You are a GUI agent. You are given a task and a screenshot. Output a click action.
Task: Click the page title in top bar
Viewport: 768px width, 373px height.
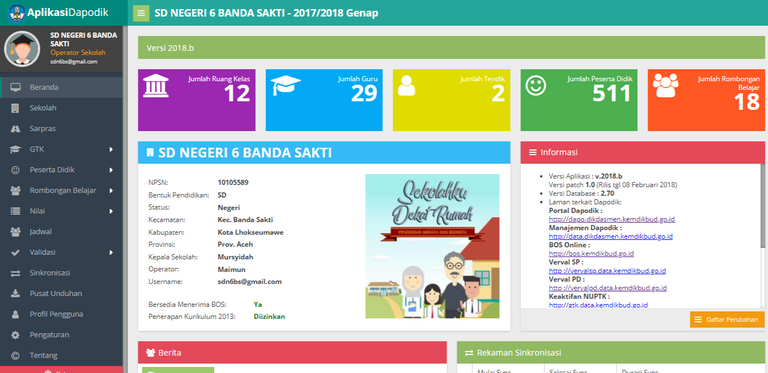coord(266,13)
